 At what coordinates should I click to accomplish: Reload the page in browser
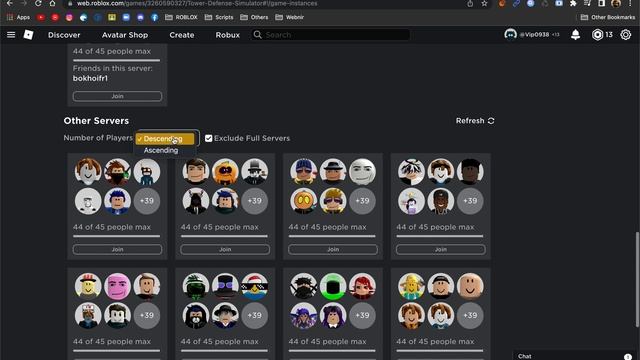point(38,3)
